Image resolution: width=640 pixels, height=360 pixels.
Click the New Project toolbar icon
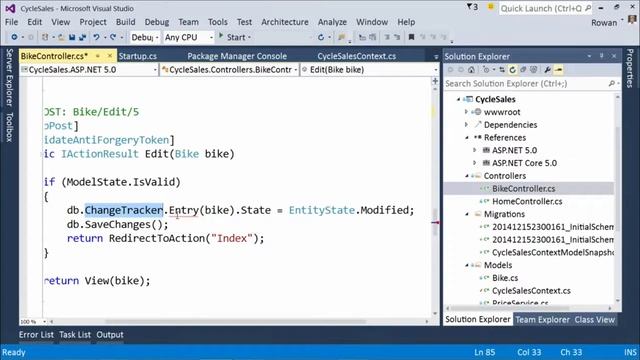coord(45,37)
